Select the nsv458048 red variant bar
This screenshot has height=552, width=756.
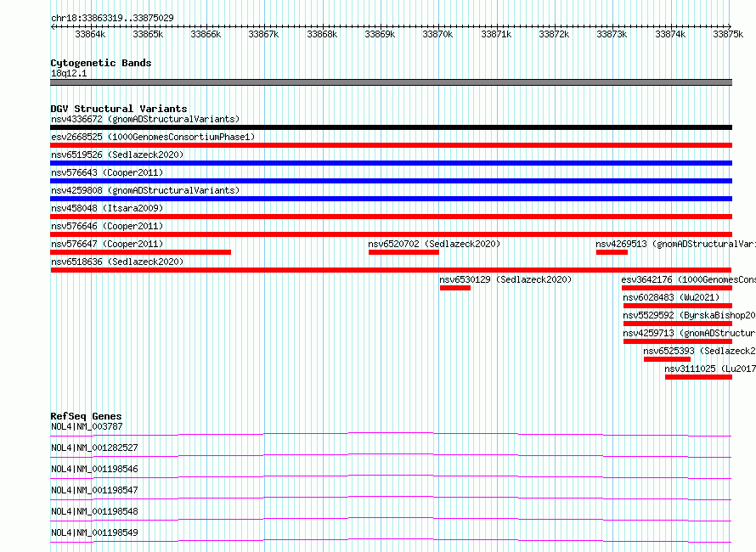[391, 217]
